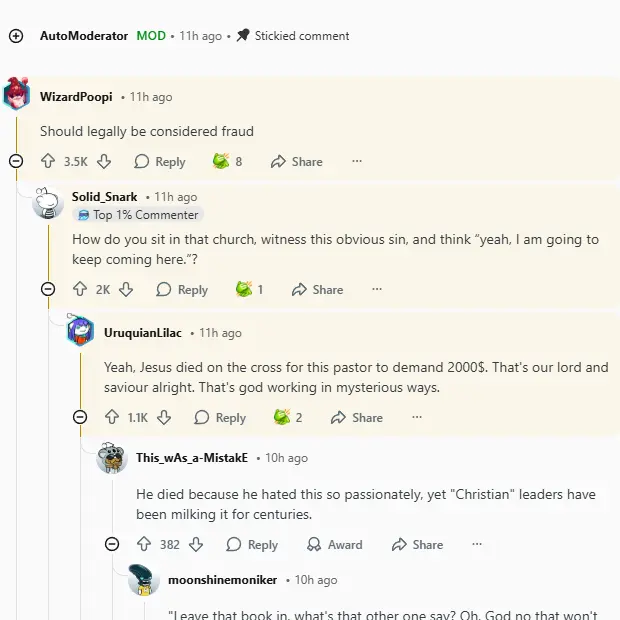Give Award to This_wAs_a-MistakE's comment

pos(334,545)
